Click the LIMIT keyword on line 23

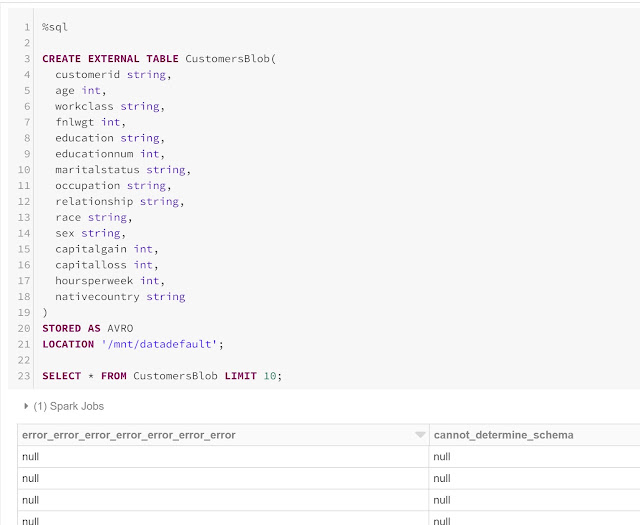[240, 376]
